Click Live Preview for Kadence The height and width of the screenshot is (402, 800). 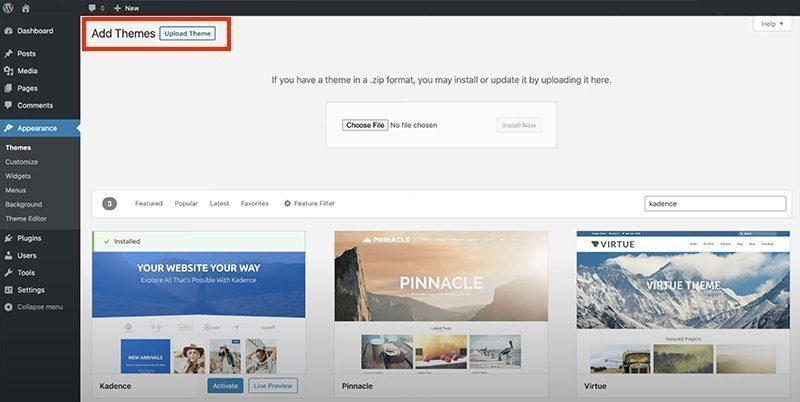point(273,386)
